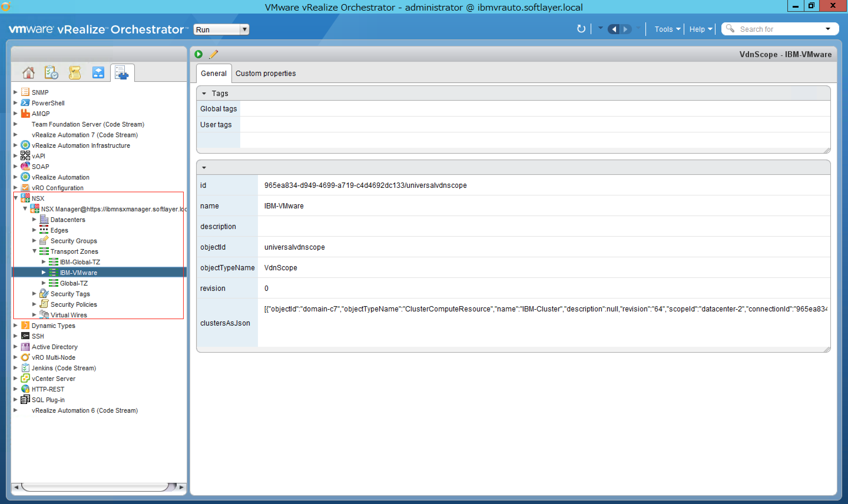The width and height of the screenshot is (848, 504).
Task: Switch to the Custom properties tab
Action: pyautogui.click(x=266, y=73)
